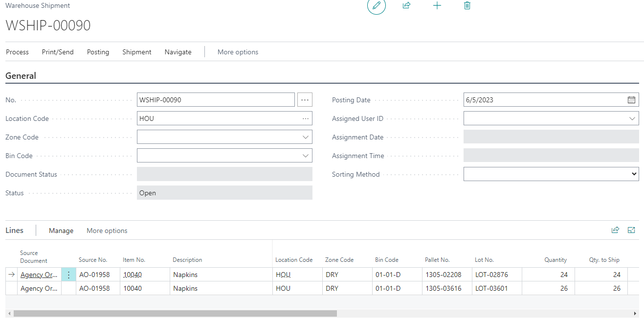Viewport: 644px width, 324px height.
Task: Click the ellipsis beside No. field
Action: pyautogui.click(x=305, y=100)
